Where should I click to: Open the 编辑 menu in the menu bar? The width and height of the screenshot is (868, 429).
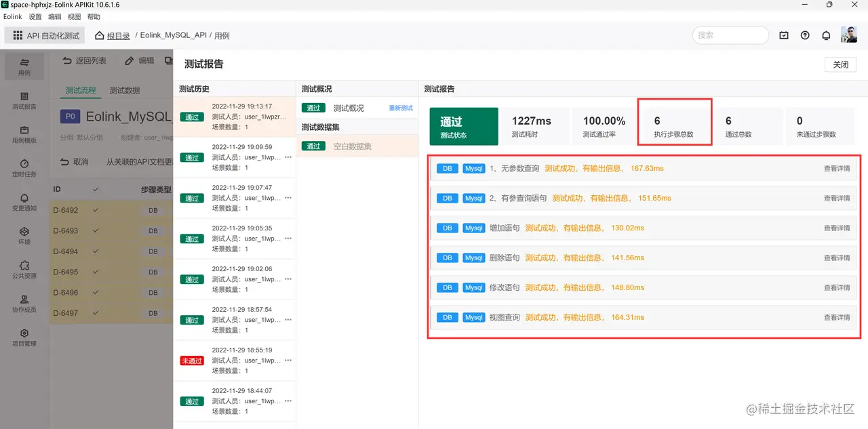tap(55, 17)
